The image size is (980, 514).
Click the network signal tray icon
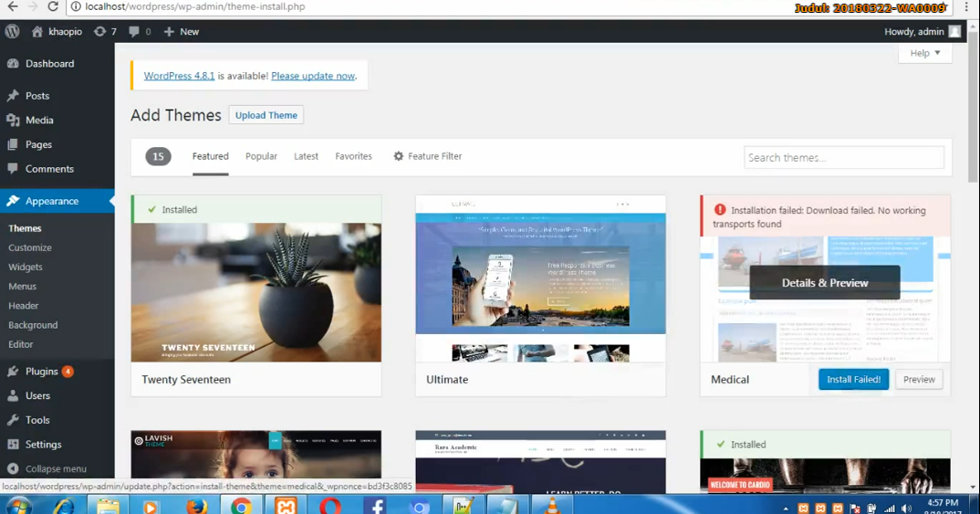point(890,509)
